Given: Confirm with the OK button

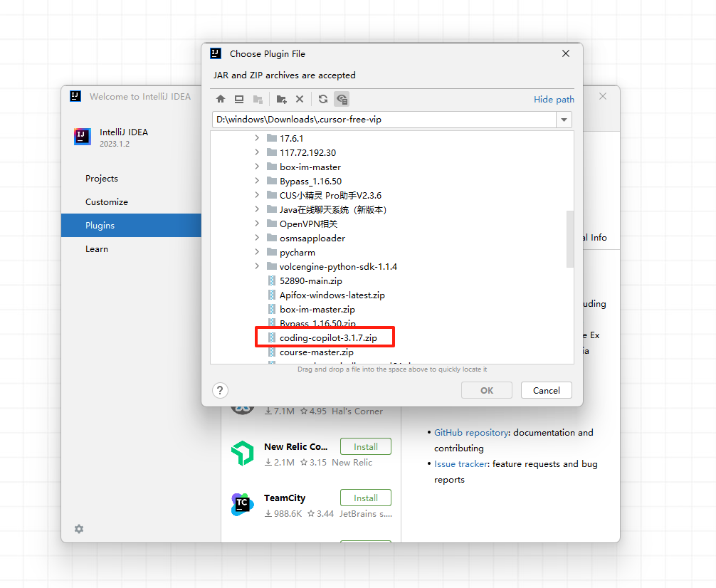Looking at the screenshot, I should [487, 390].
